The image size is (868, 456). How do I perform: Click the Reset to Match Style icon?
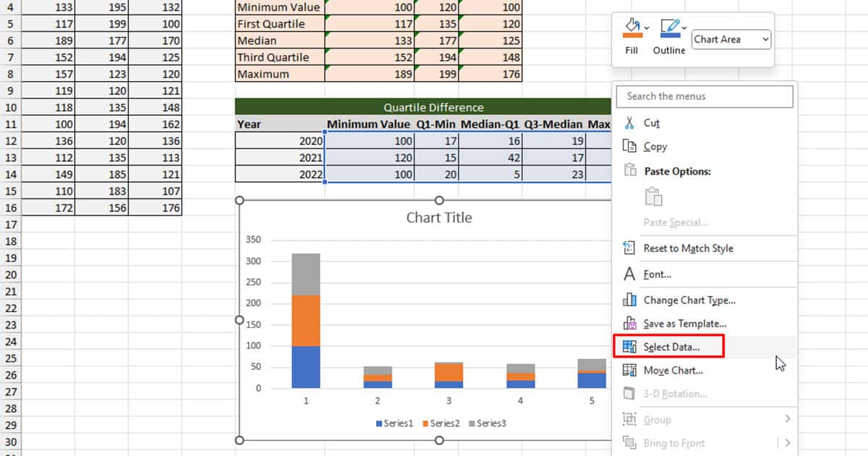tap(630, 248)
